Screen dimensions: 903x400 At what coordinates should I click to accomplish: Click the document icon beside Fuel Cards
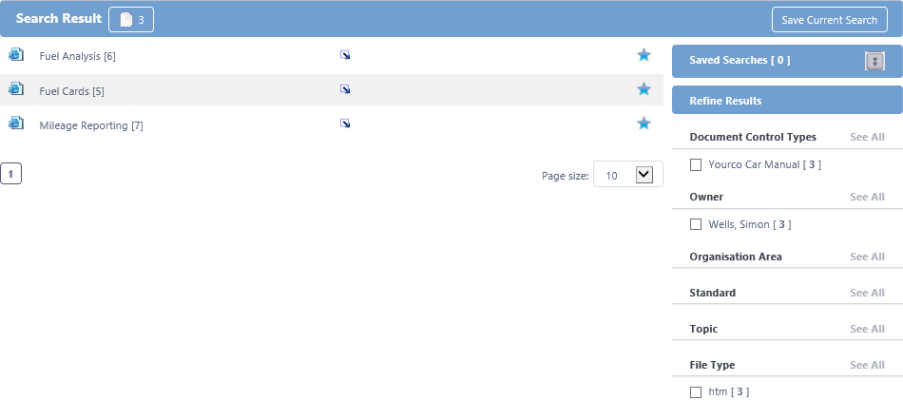click(16, 89)
